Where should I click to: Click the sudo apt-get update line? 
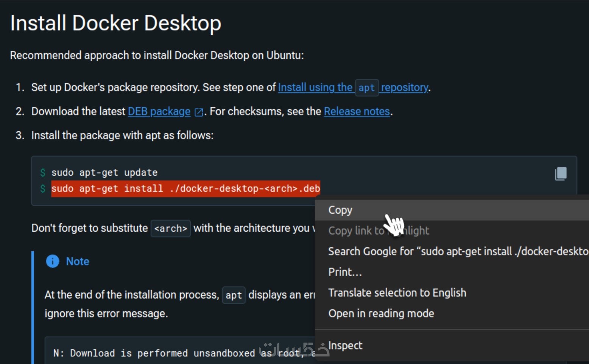104,173
